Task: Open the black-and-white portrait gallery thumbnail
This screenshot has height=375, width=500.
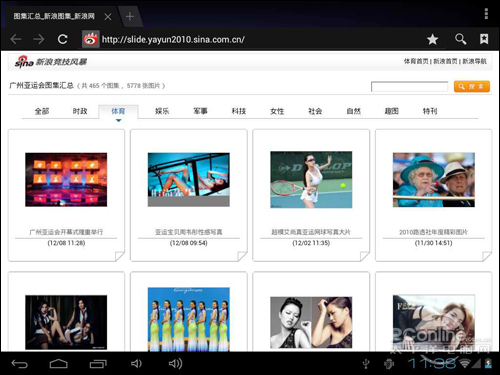Action: [x=311, y=323]
